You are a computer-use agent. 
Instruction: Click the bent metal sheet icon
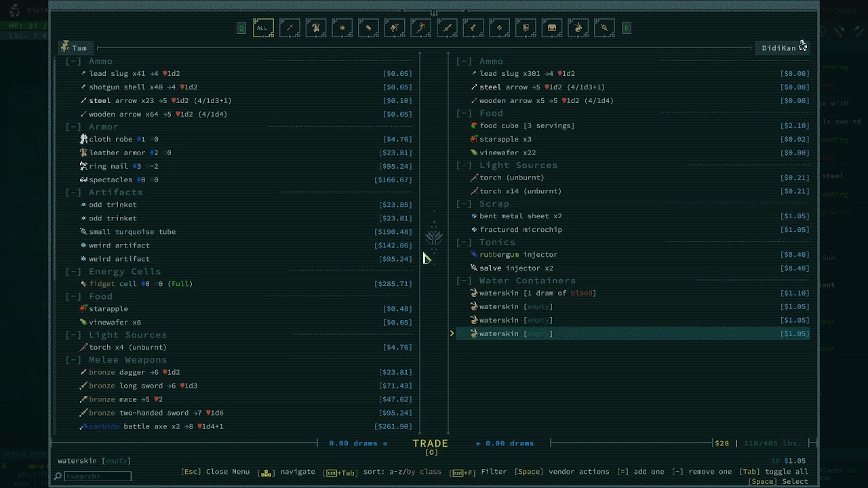click(474, 216)
